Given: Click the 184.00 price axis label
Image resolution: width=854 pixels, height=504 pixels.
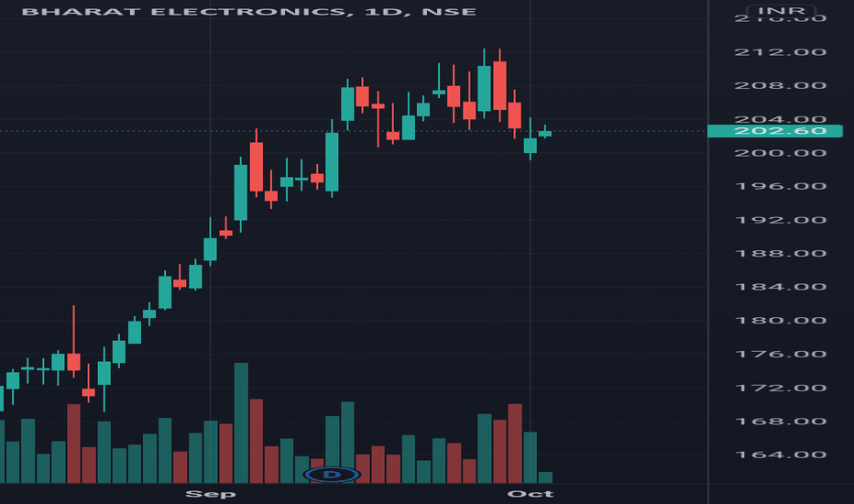Looking at the screenshot, I should click(781, 287).
